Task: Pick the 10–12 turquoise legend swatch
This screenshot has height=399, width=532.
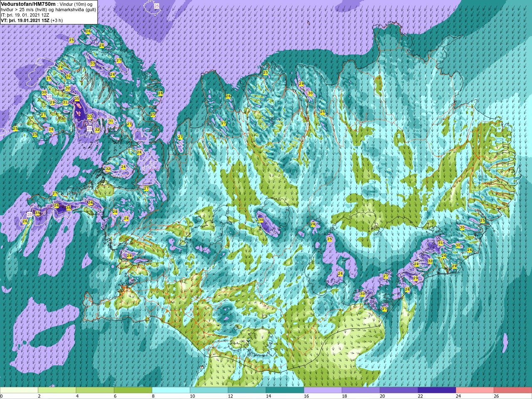Action: 209,390
